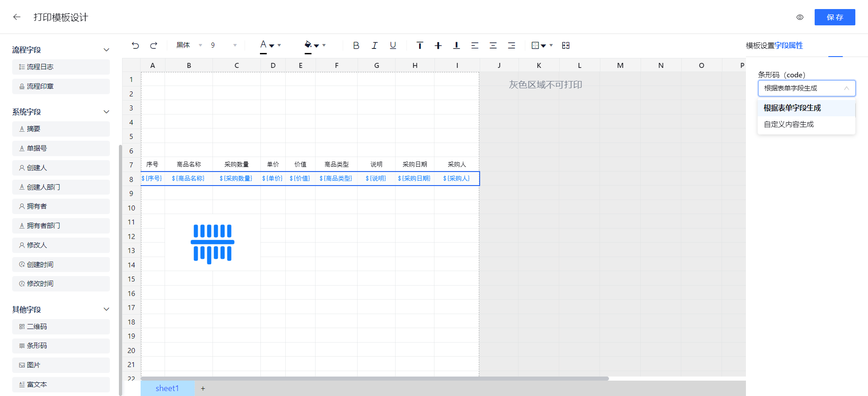The height and width of the screenshot is (396, 868).
Task: Select the 条形码 field item
Action: (61, 346)
